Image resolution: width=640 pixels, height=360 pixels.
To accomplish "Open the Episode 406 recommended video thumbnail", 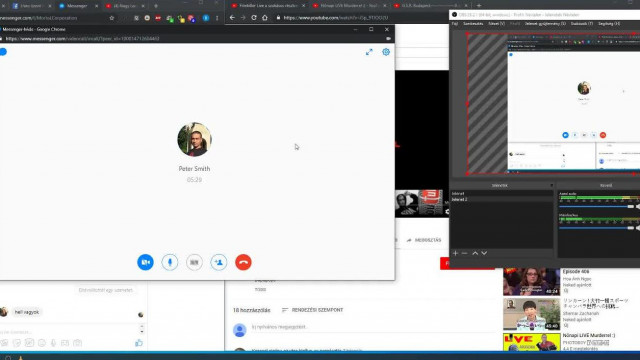I will pyautogui.click(x=531, y=282).
